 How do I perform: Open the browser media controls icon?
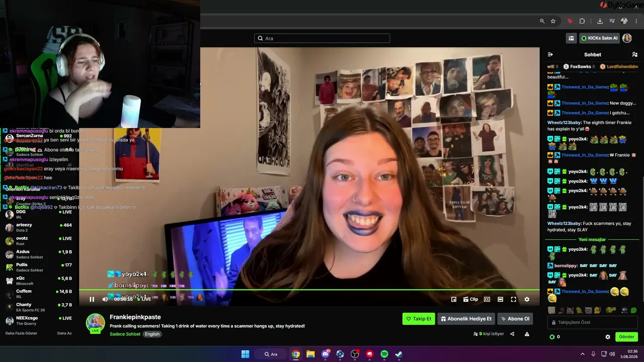tap(612, 21)
